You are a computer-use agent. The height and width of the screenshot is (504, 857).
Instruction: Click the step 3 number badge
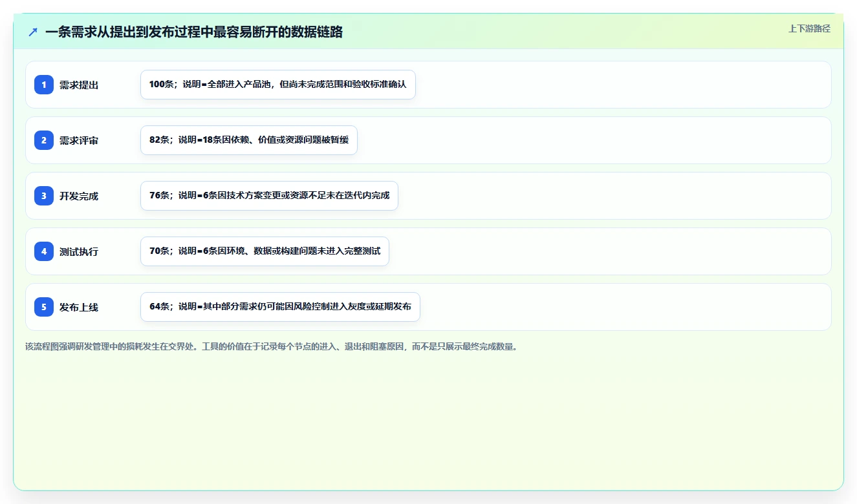[x=44, y=196]
